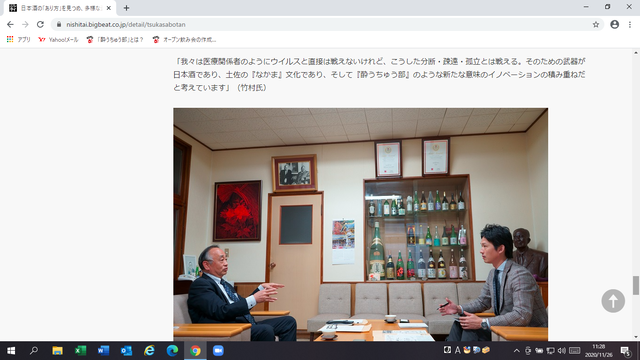Open File Explorer from the taskbar
Viewport: 640px width, 360px height.
(x=57, y=351)
